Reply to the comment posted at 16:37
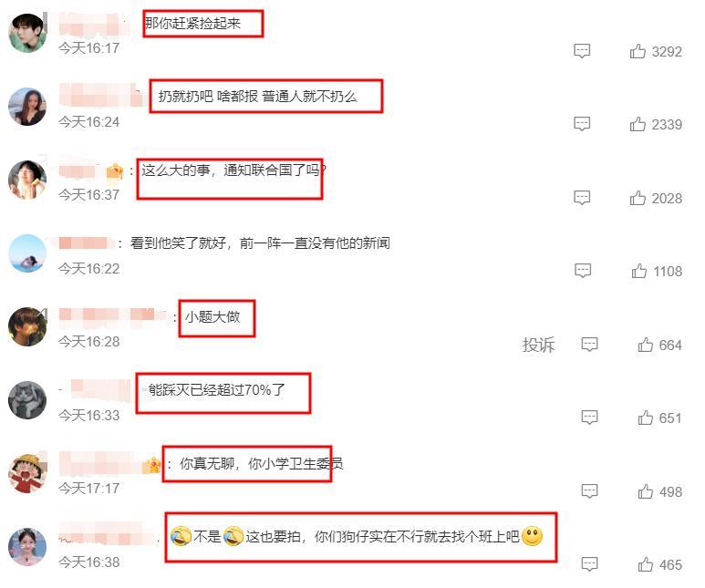Image resolution: width=705 pixels, height=588 pixels. (582, 197)
